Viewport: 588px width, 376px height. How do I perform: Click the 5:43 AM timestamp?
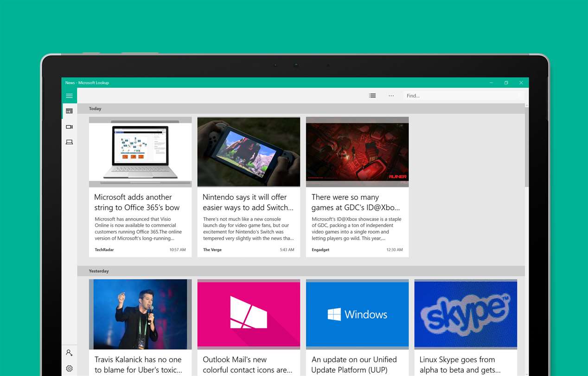click(x=287, y=250)
